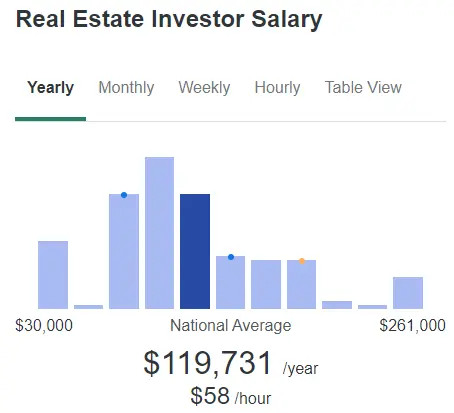The image size is (454, 413).
Task: Click the dark blue National Average bar
Action: tap(195, 251)
